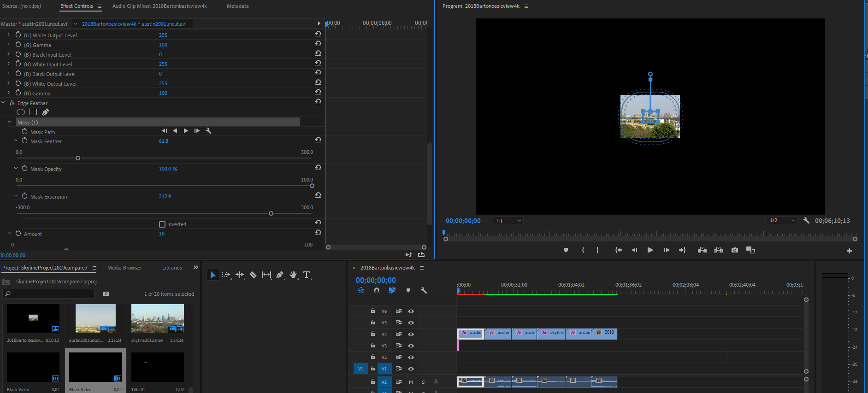Select the Type tool
Screen dimensions: 868x393
(x=307, y=275)
